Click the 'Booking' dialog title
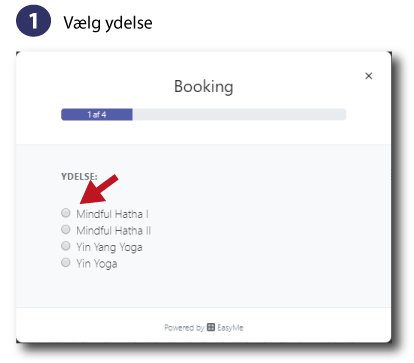The width and height of the screenshot is (414, 363). coord(204,87)
